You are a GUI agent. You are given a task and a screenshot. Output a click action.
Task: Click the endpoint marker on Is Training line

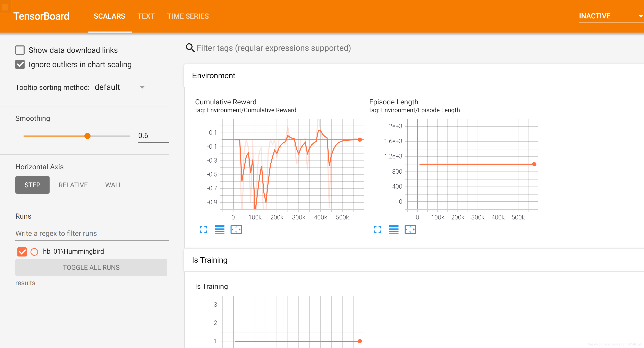point(360,341)
